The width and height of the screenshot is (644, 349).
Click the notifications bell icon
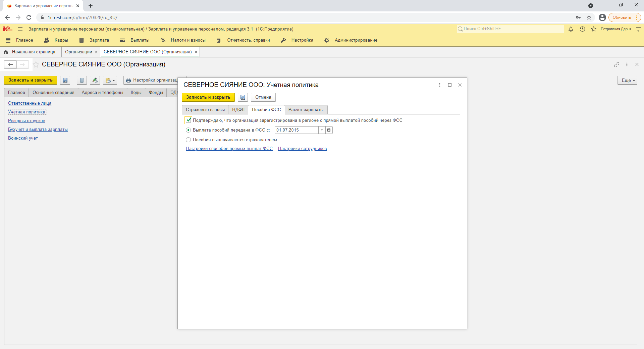571,29
